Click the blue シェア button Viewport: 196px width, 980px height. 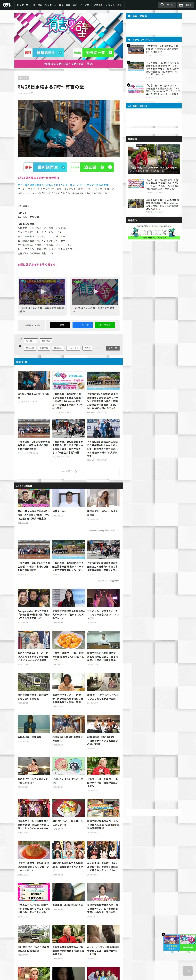click(x=83, y=325)
